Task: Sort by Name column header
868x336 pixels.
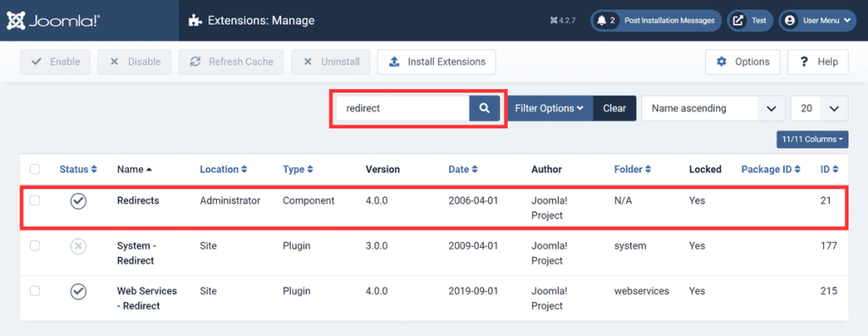Action: (x=135, y=169)
